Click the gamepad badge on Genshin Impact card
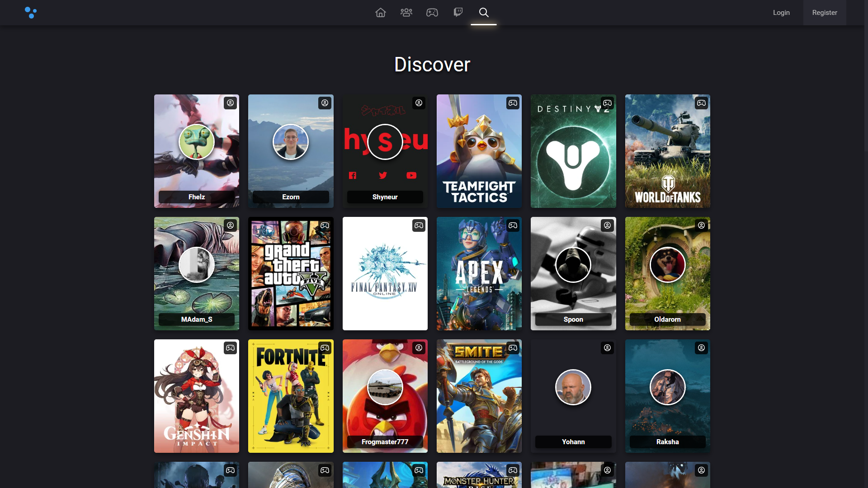Image resolution: width=868 pixels, height=488 pixels. [x=231, y=348]
